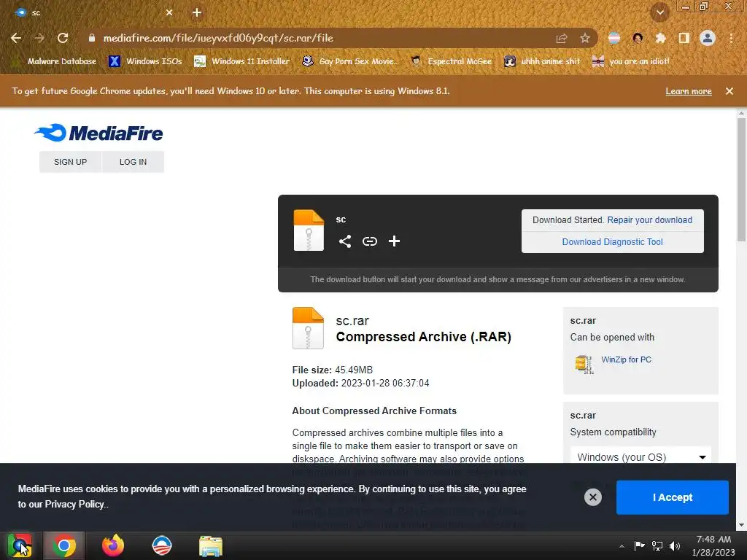Click the 'I Accept' cookies button

click(x=672, y=497)
